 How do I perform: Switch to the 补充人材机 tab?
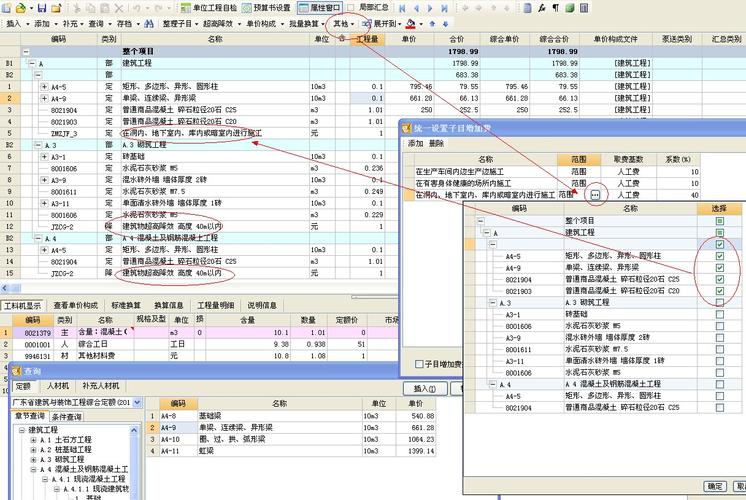(x=101, y=386)
